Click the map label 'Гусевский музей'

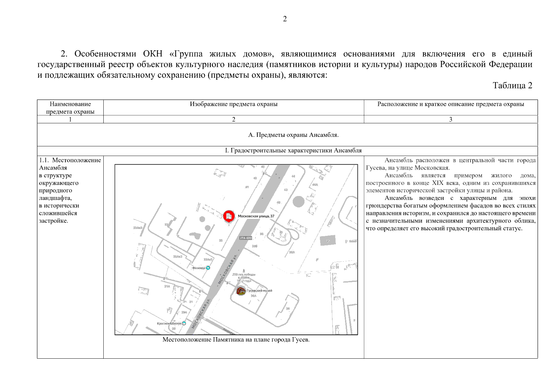259,290
